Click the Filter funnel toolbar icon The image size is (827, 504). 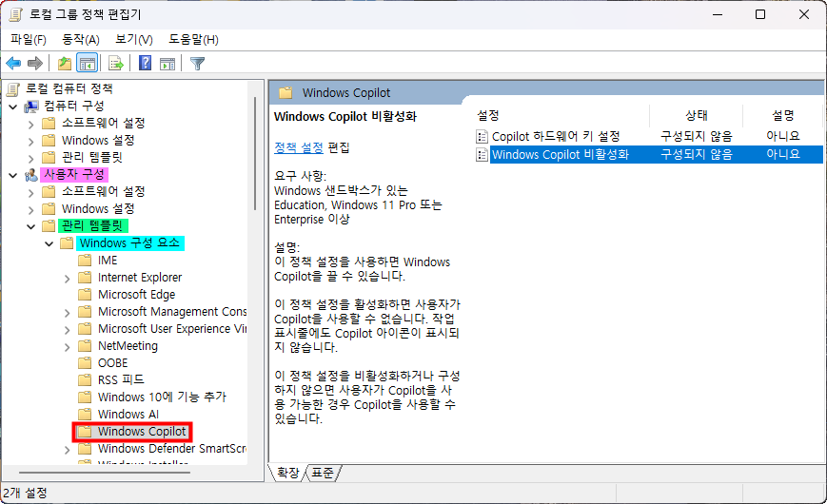pos(197,64)
